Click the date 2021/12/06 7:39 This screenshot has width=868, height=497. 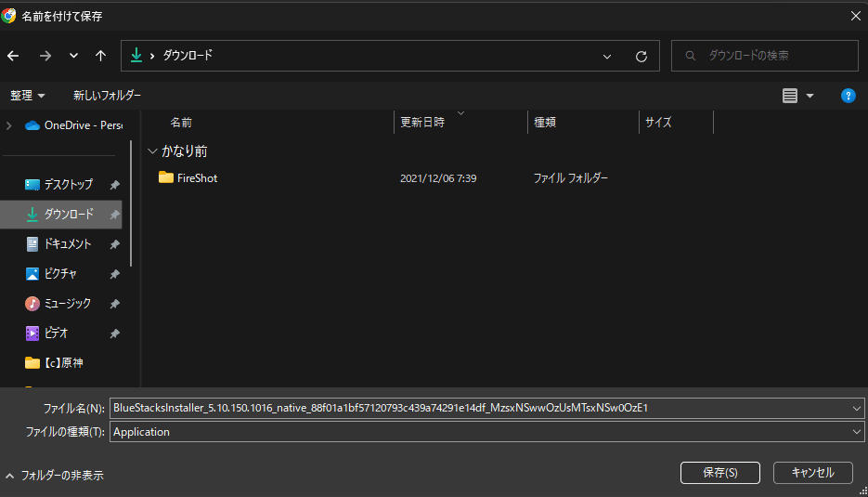[x=438, y=178]
